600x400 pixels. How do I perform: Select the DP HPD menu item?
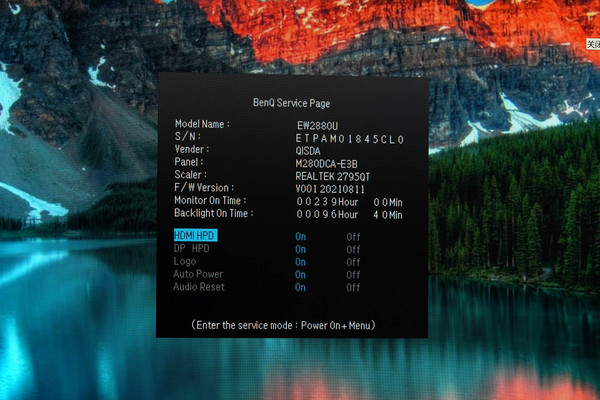coord(191,248)
